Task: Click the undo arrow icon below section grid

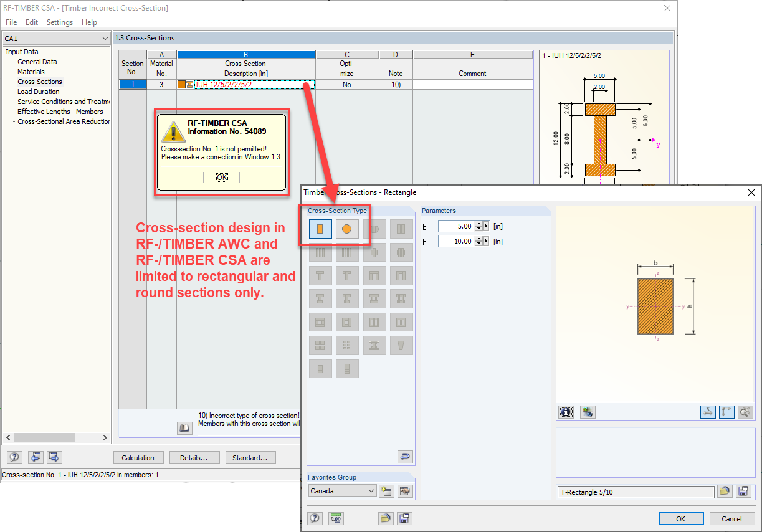Action: (x=405, y=457)
